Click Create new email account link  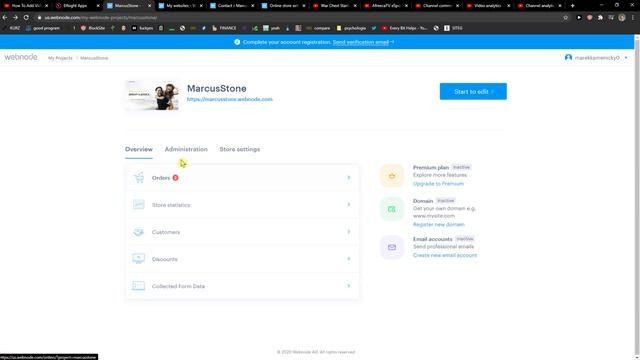click(x=445, y=255)
